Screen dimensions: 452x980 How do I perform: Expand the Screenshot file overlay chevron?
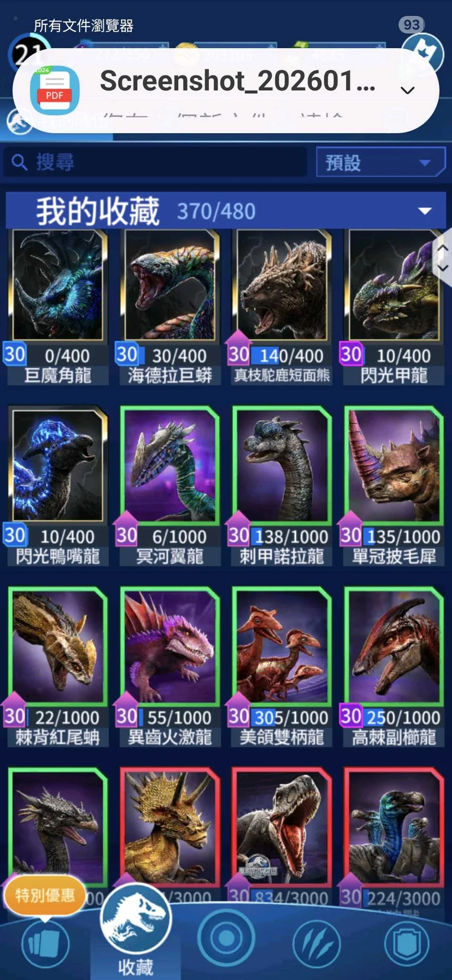(407, 90)
